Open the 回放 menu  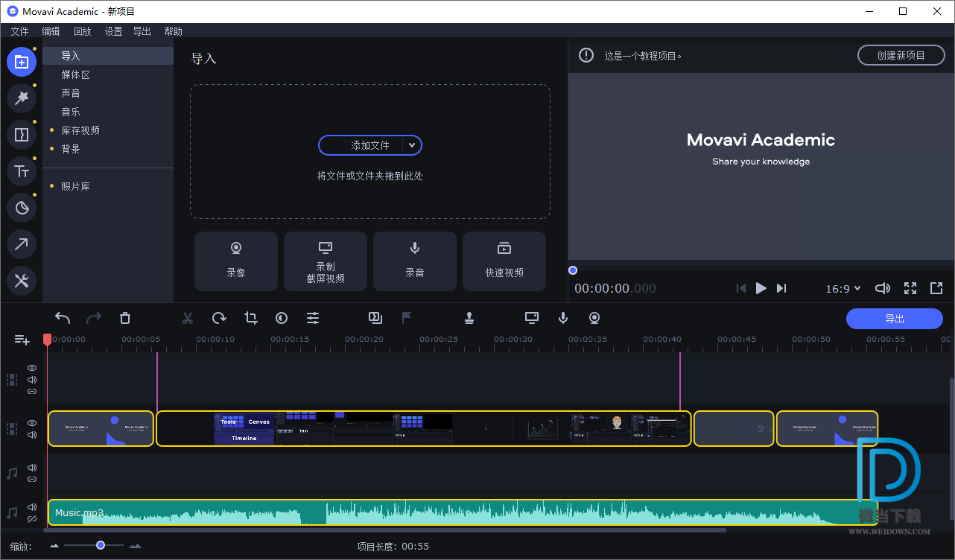[x=82, y=31]
